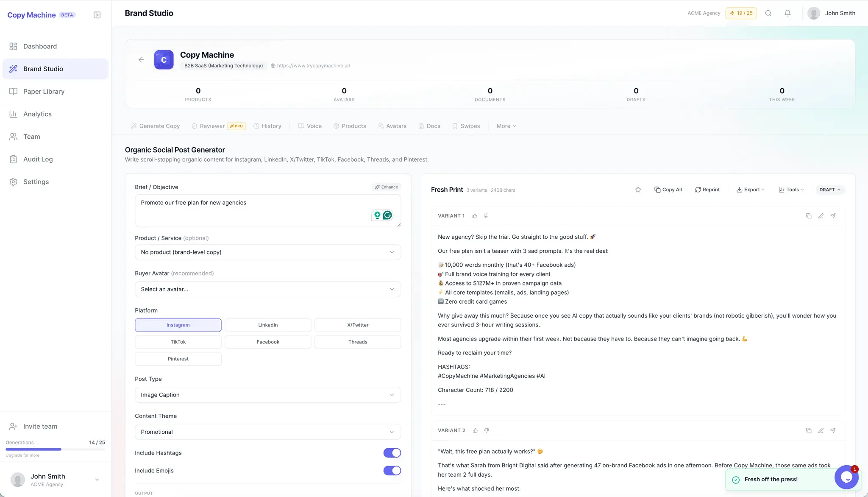Open the chat support bubble
Image resolution: width=868 pixels, height=497 pixels.
846,477
